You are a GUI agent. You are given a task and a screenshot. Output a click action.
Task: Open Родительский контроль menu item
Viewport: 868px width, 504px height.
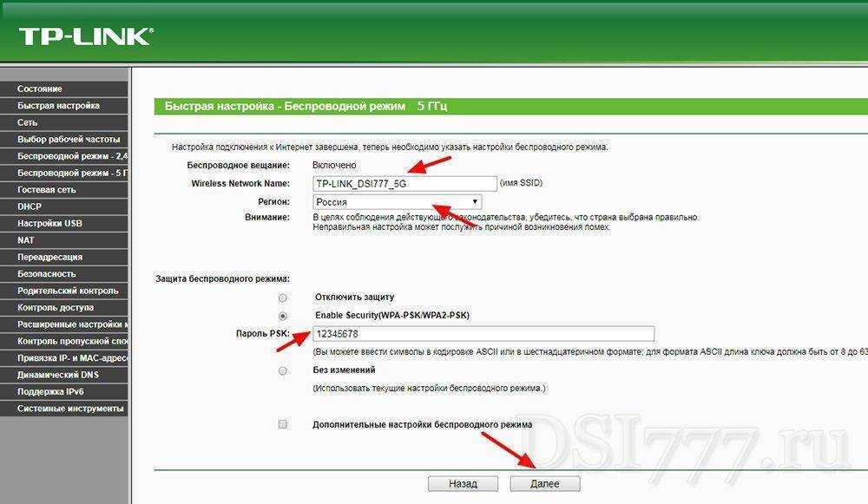pyautogui.click(x=68, y=291)
